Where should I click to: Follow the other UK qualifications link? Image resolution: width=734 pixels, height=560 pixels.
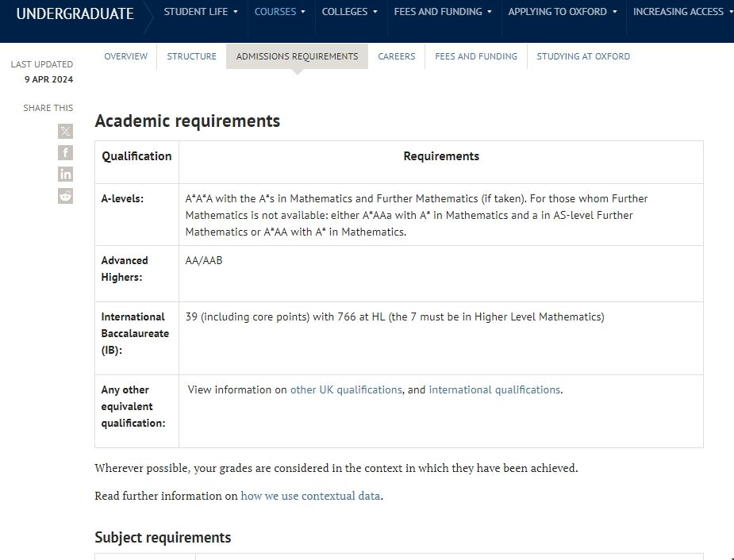346,389
